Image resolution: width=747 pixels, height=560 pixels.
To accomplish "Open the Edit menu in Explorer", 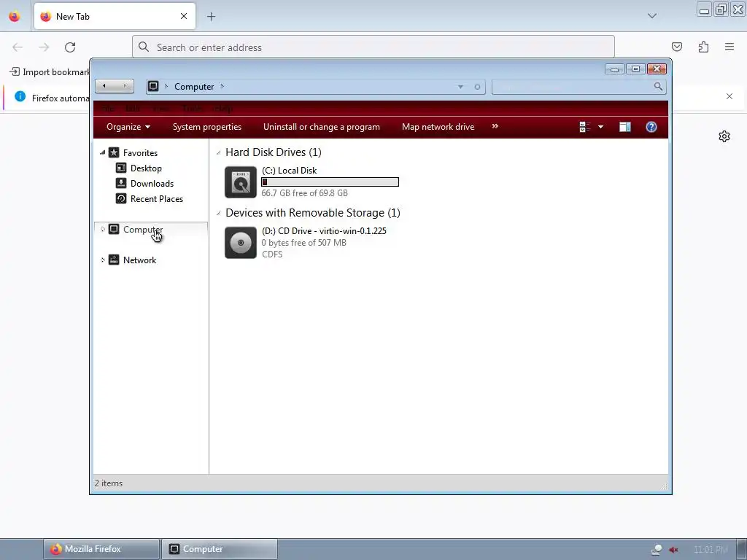I will pos(133,109).
